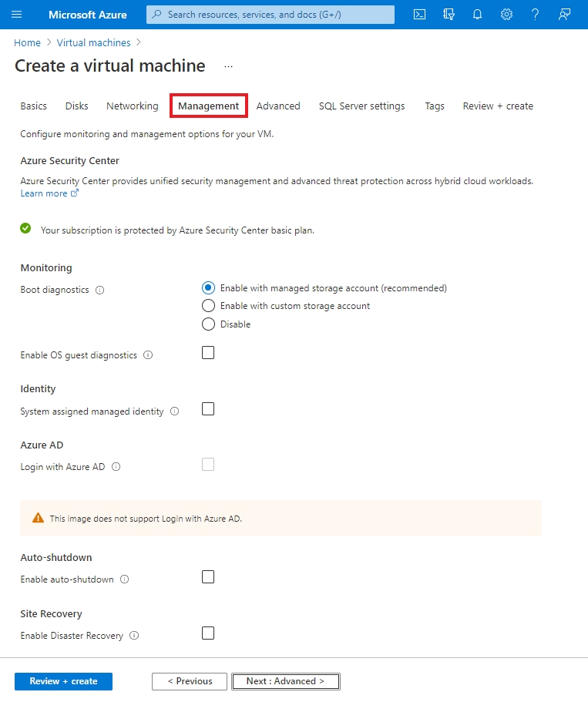Screen dimensions: 588x702
Task: Open the ellipsis menu beside page title
Action: (x=228, y=67)
